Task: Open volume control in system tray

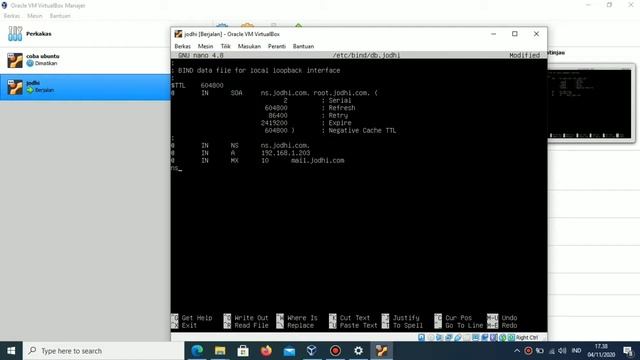Action: pos(562,351)
